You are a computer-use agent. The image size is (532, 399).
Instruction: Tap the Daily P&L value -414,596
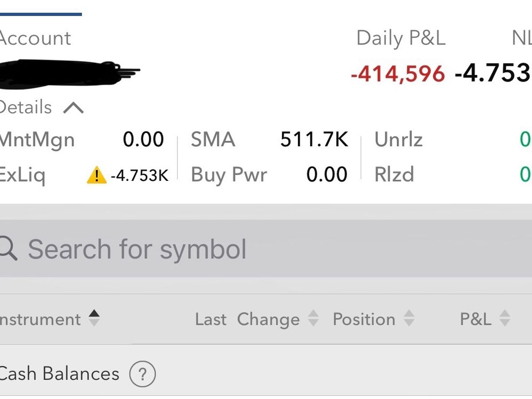click(x=397, y=74)
